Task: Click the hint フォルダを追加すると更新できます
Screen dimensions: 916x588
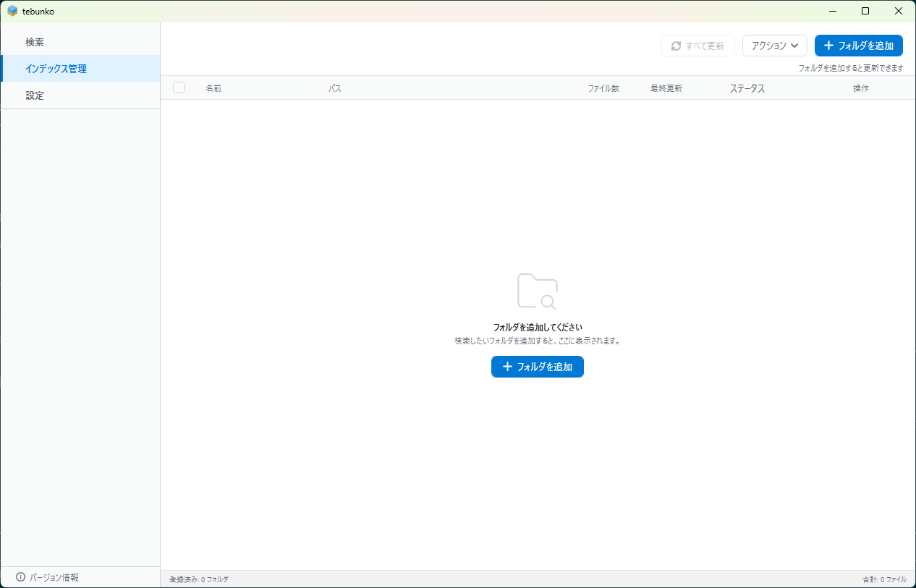Action: [x=851, y=68]
